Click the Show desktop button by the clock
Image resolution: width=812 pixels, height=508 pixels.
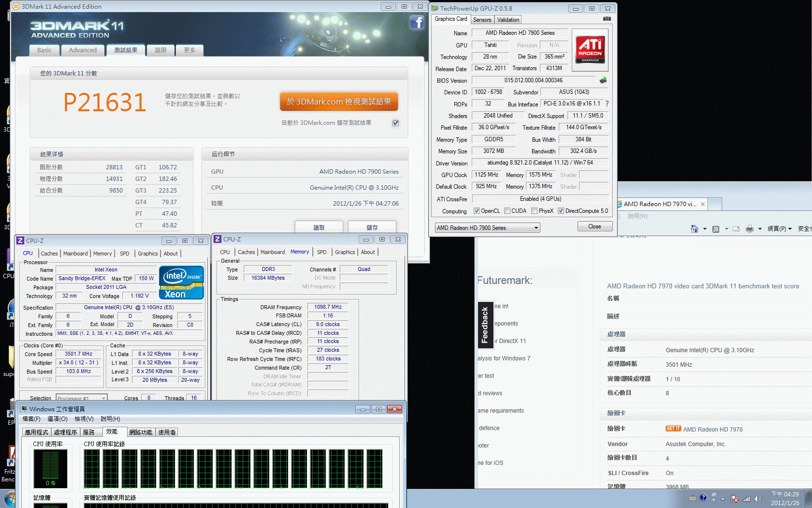click(808, 499)
